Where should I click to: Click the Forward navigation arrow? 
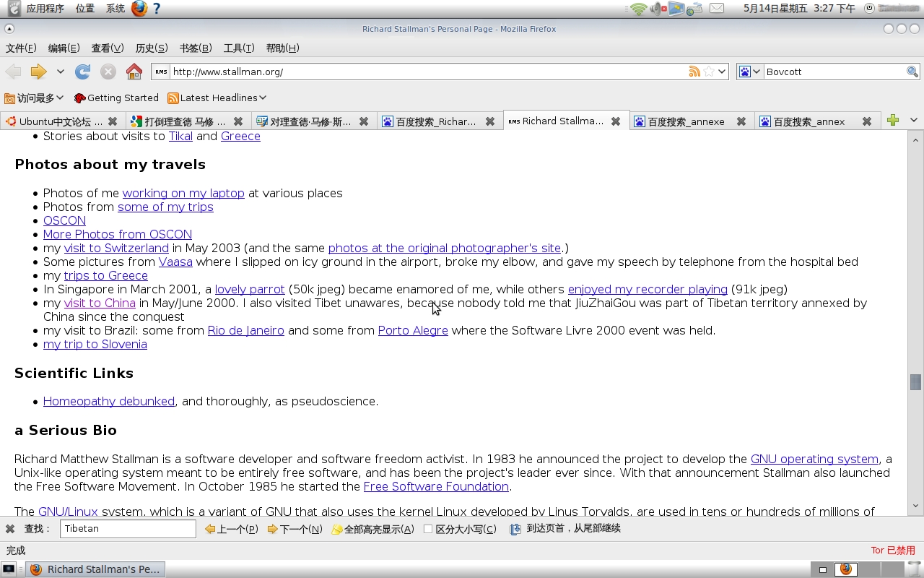[x=38, y=72]
